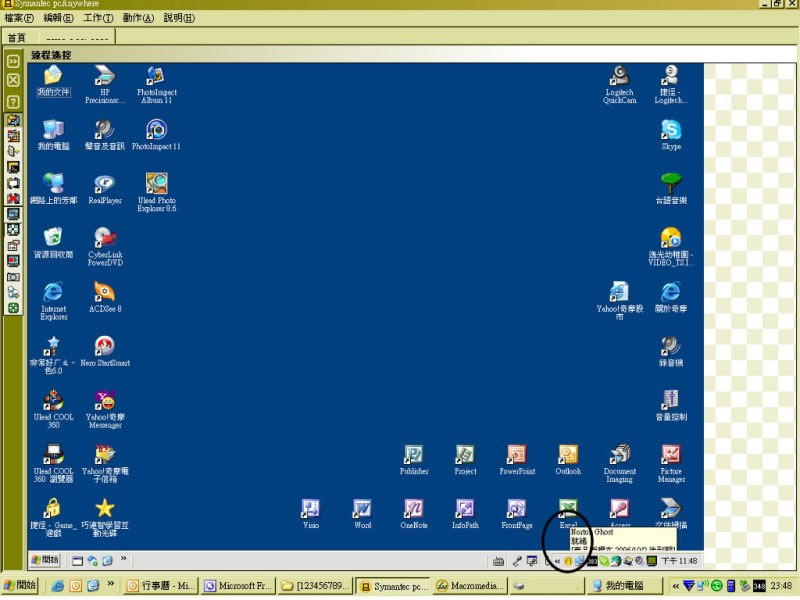Switch to 行事曆 taskbar window
800x600 pixels.
[x=161, y=586]
